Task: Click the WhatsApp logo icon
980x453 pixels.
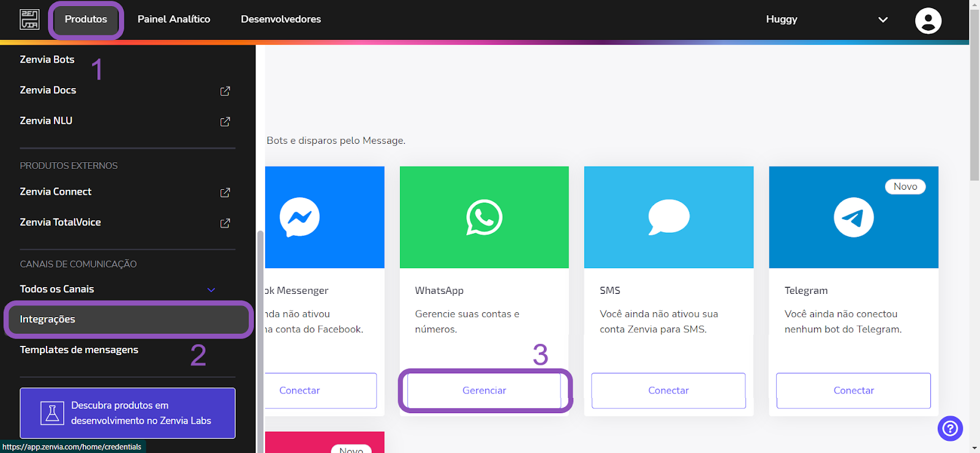Action: (484, 217)
